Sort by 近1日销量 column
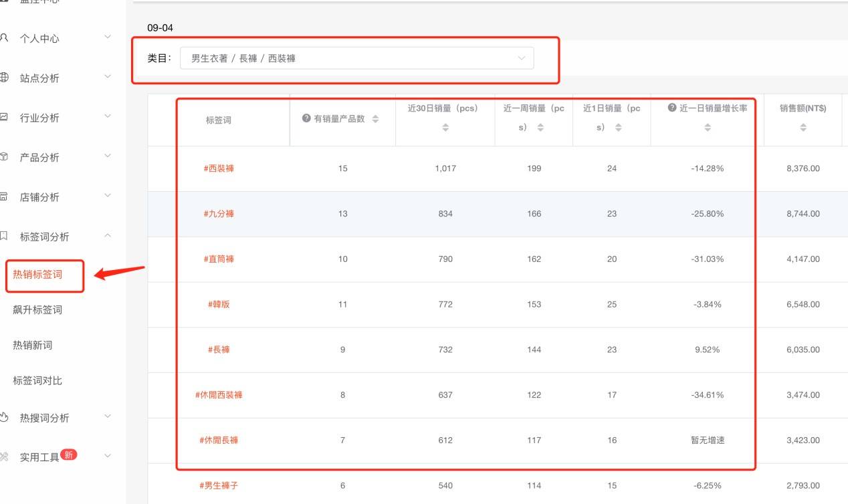Viewport: 848px width, 504px height. [618, 127]
